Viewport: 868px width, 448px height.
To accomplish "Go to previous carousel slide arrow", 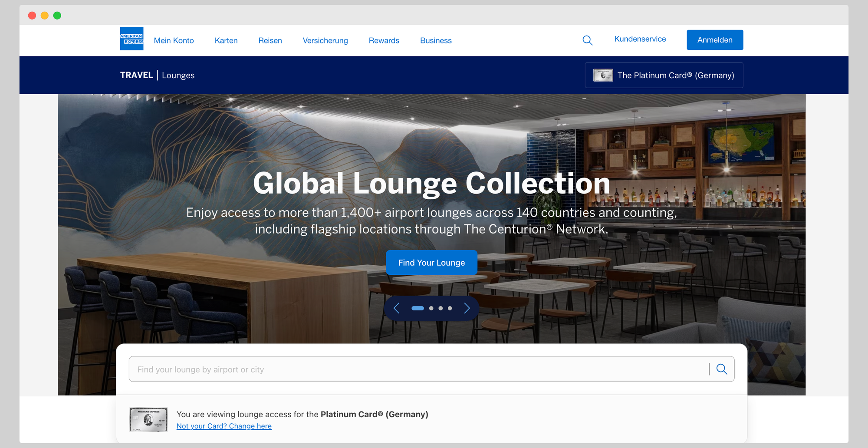I will click(396, 308).
